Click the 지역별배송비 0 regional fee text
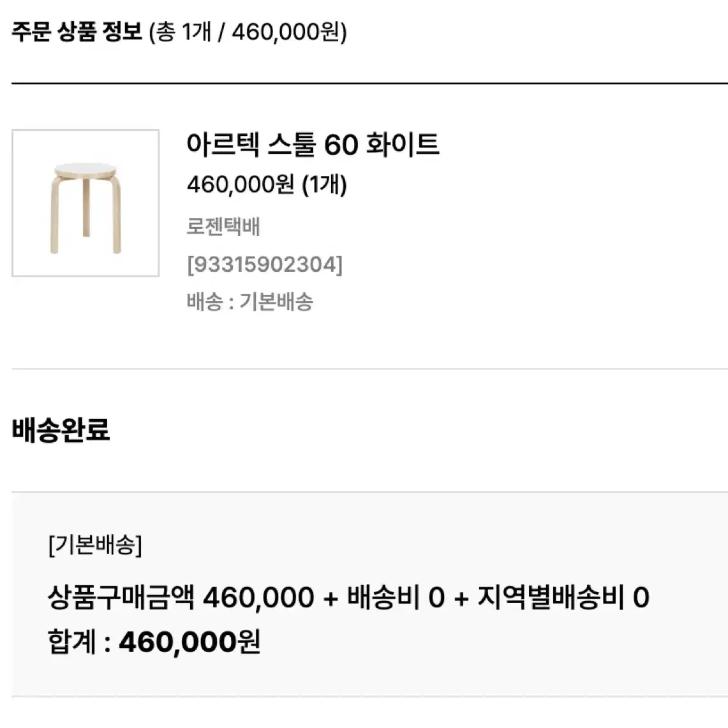The image size is (728, 728). coord(563,597)
